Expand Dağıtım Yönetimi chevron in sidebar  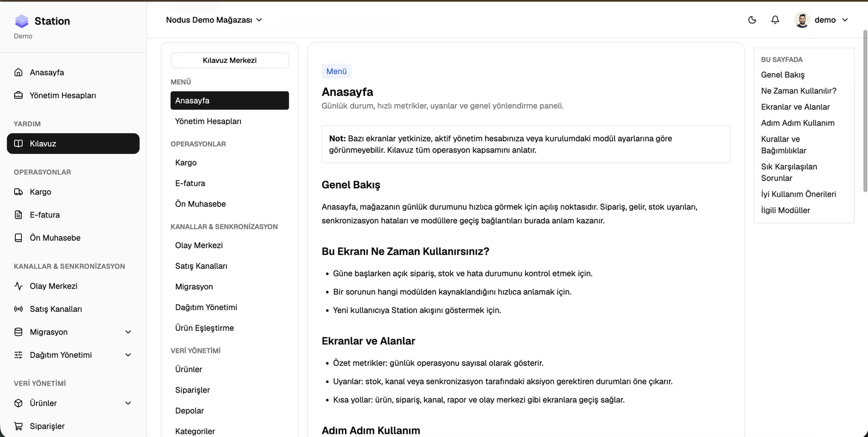128,355
